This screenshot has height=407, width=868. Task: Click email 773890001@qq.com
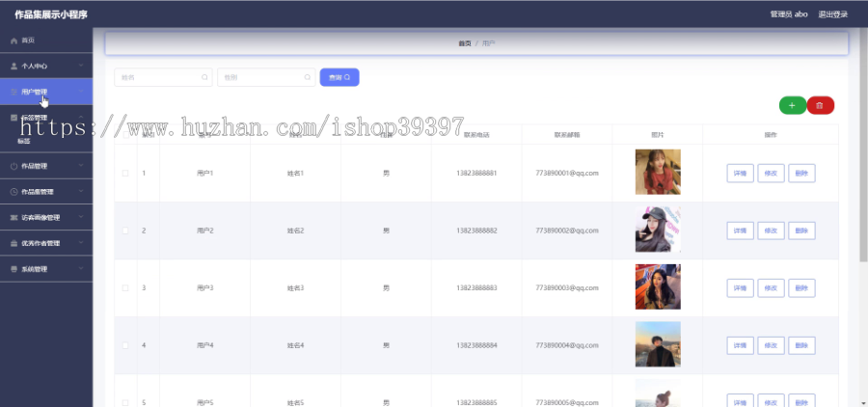(x=567, y=174)
